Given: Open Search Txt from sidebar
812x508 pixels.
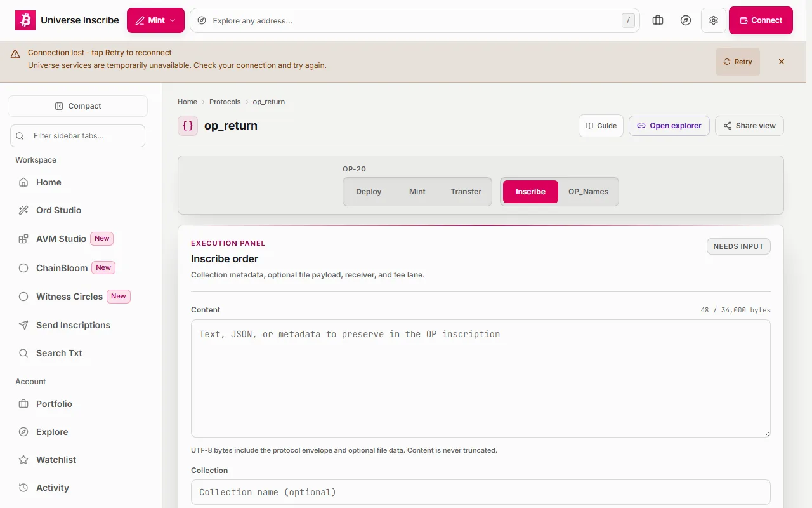Looking at the screenshot, I should [77, 353].
